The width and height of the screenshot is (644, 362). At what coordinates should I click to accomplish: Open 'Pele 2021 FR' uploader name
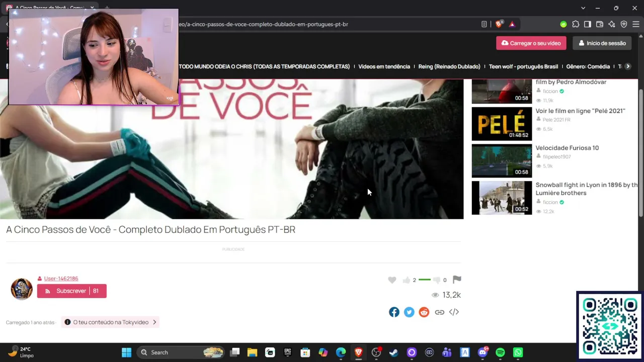tap(556, 120)
